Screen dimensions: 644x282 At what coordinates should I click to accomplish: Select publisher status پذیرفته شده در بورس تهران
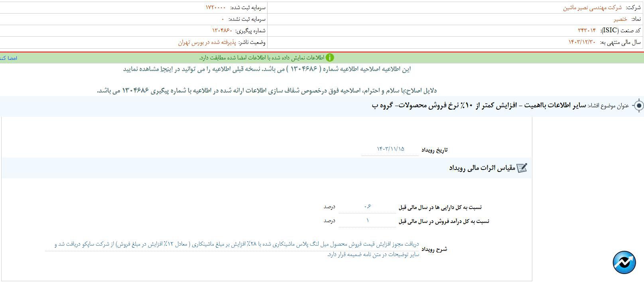(x=207, y=42)
